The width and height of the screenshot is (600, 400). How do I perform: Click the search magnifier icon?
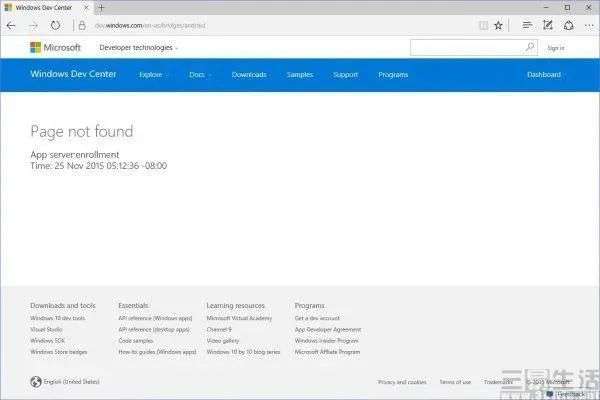coord(530,47)
